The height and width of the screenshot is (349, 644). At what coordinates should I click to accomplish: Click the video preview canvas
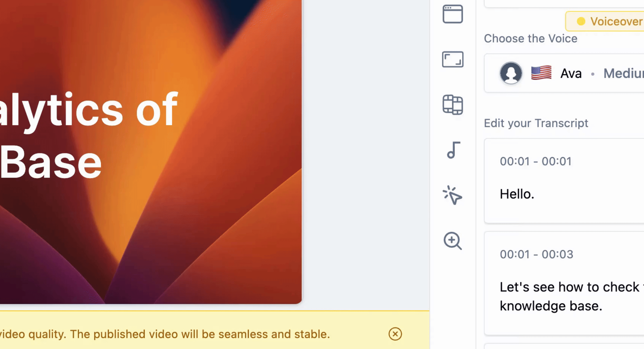tap(151, 152)
